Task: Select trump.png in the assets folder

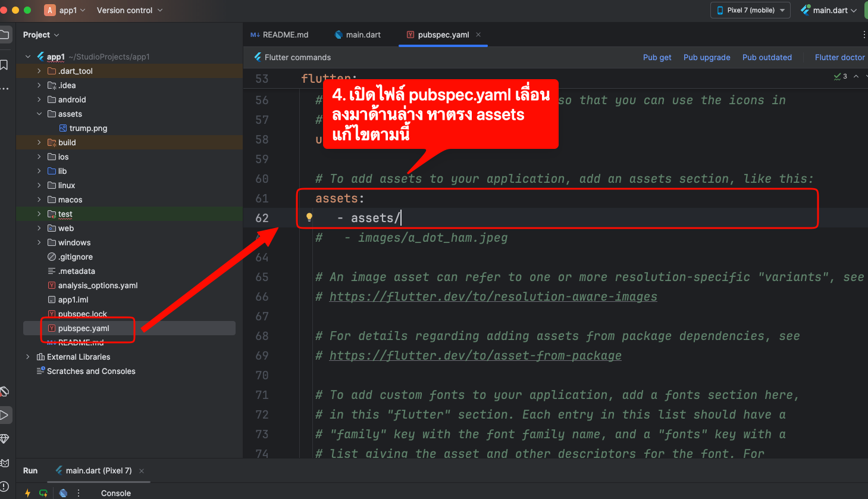Action: (x=87, y=128)
